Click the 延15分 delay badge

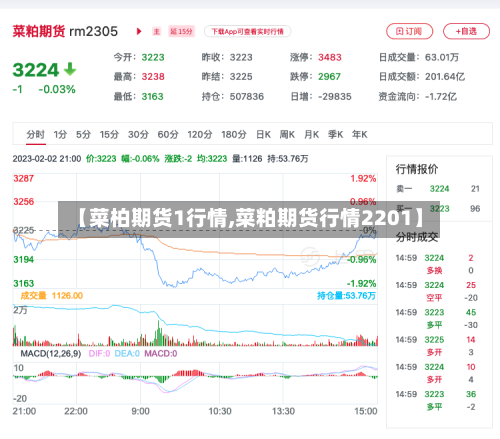181,32
